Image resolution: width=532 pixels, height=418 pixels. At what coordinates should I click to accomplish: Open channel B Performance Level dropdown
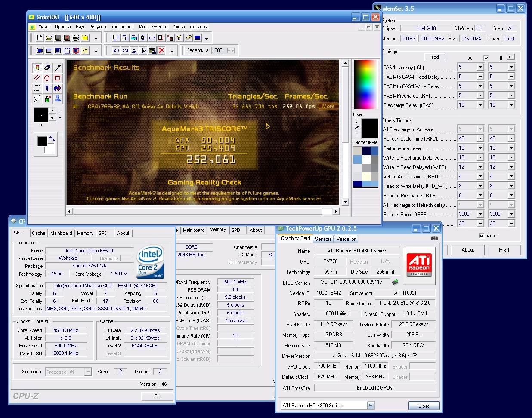[x=511, y=148]
